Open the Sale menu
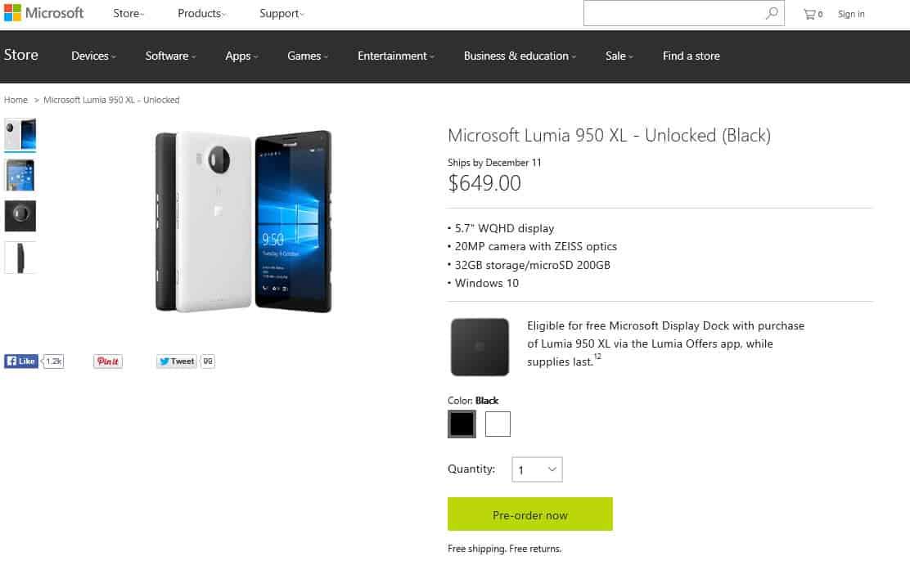The image size is (910, 588). 619,56
